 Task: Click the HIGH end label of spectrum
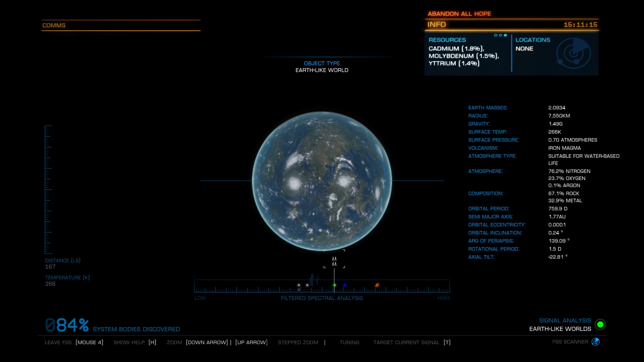pos(443,298)
